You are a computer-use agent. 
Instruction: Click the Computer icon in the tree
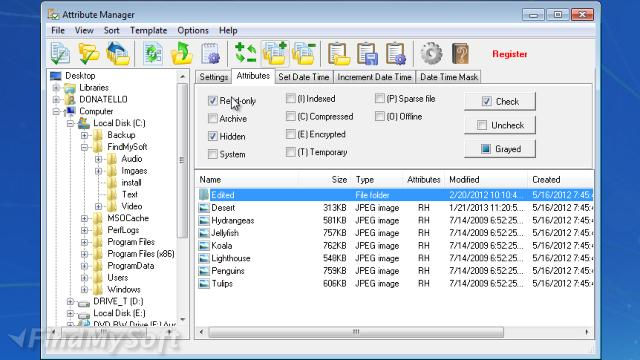click(x=70, y=111)
